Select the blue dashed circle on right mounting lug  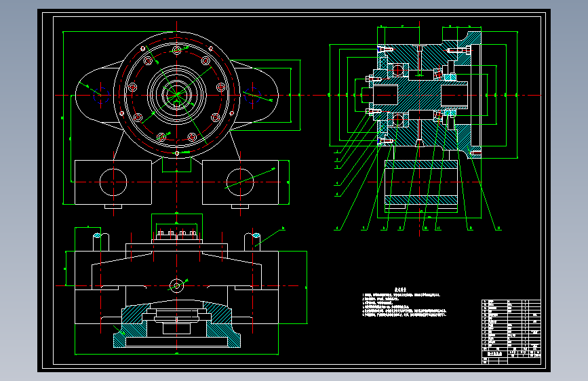[252, 95]
